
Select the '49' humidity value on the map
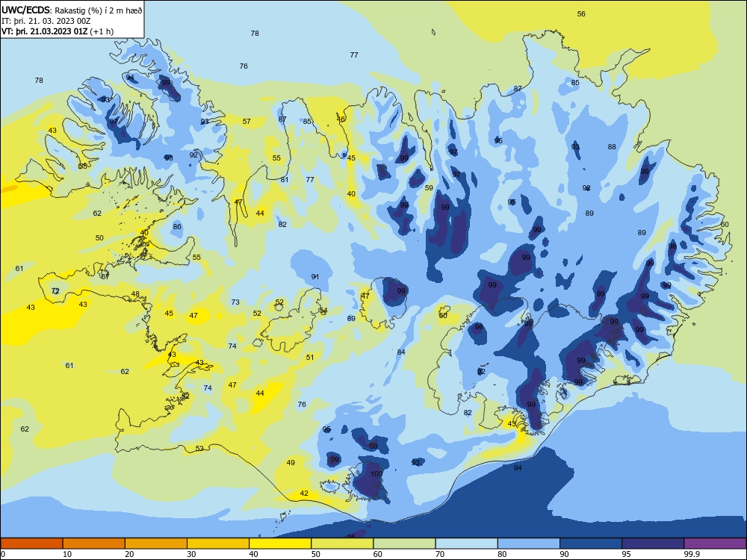[291, 462]
